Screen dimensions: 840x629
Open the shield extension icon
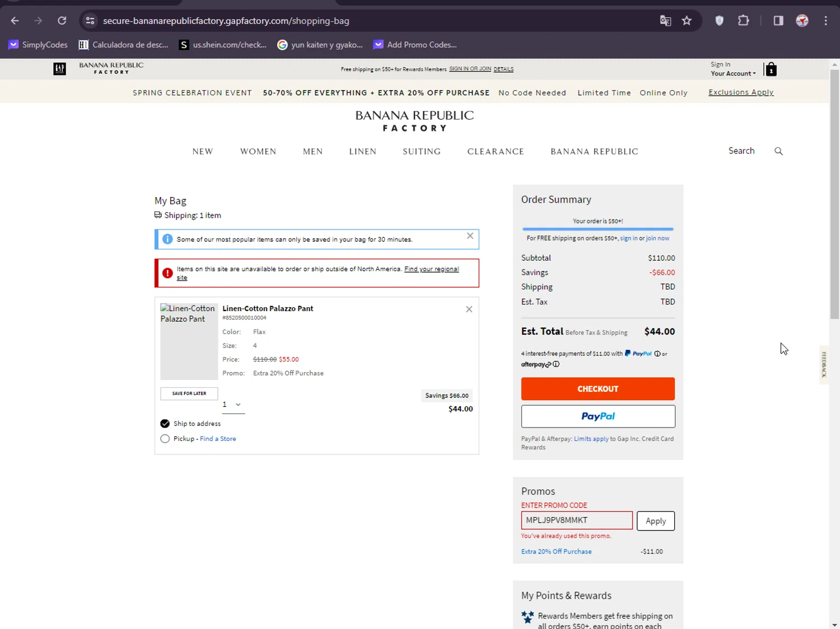(x=720, y=21)
